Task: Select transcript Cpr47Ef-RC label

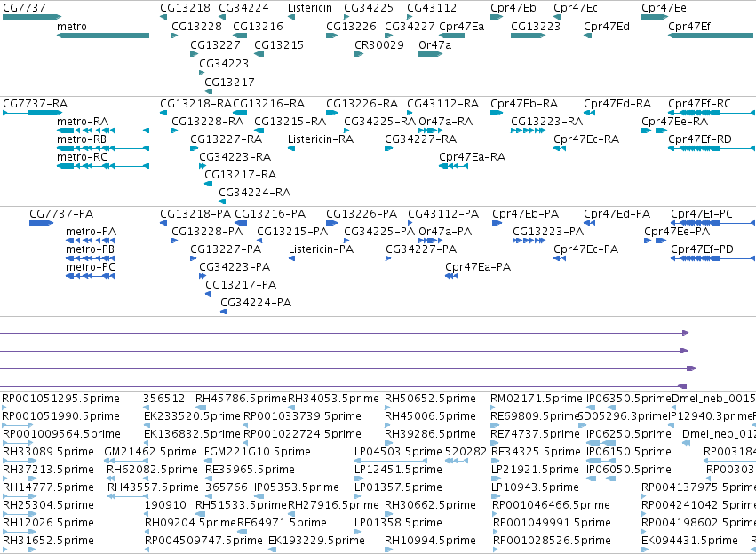Action: [700, 104]
